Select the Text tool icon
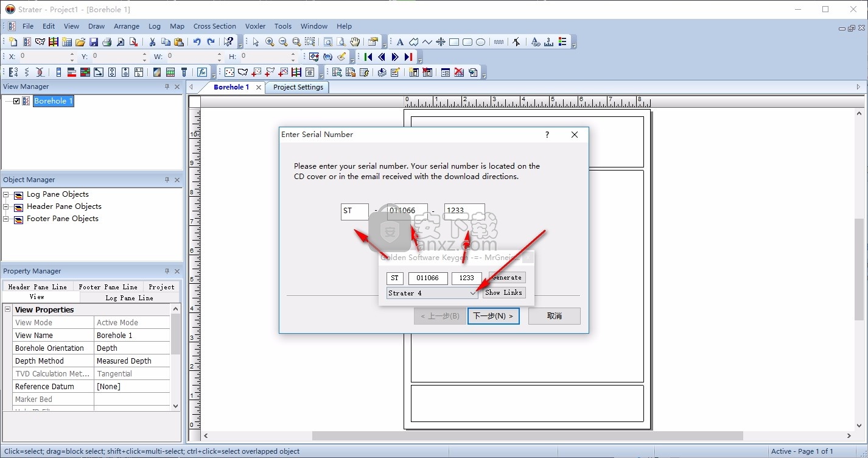 click(401, 42)
